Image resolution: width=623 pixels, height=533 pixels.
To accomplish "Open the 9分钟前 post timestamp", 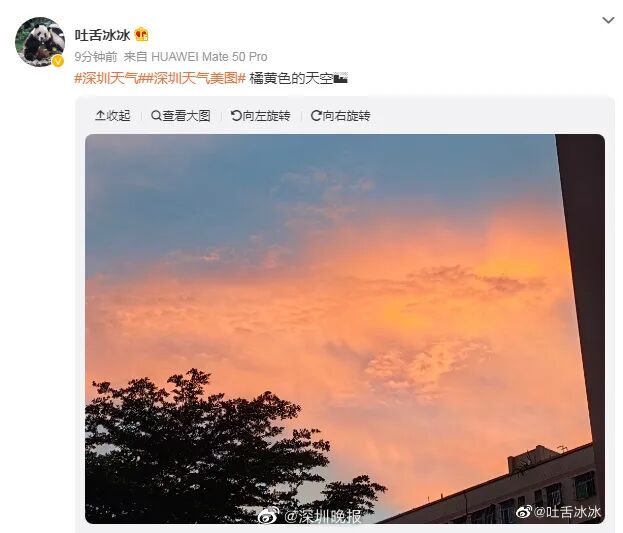I will coord(96,57).
